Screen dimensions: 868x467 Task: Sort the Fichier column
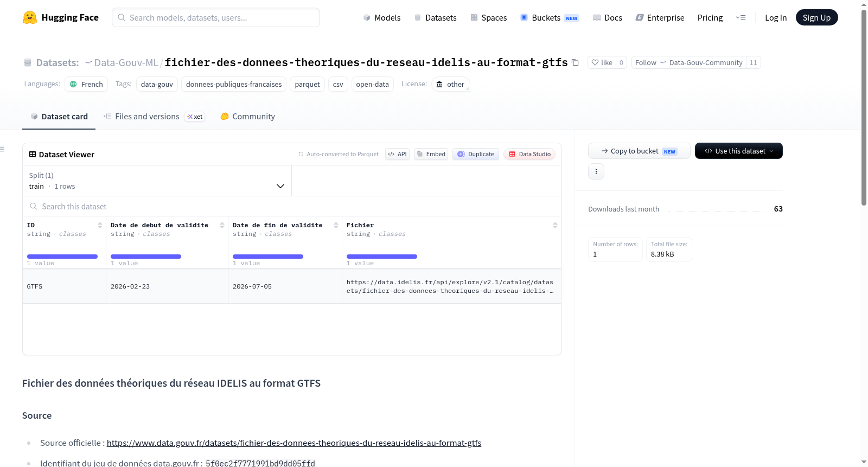pos(555,225)
